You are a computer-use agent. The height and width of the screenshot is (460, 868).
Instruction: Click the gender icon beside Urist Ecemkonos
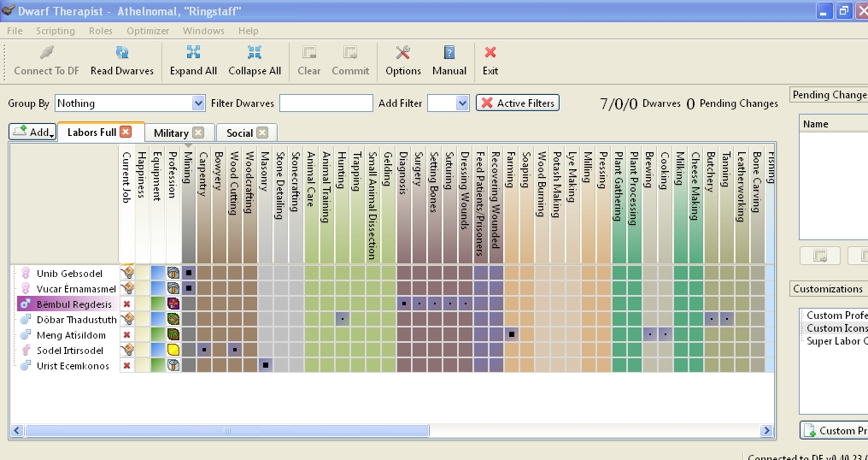click(x=25, y=366)
